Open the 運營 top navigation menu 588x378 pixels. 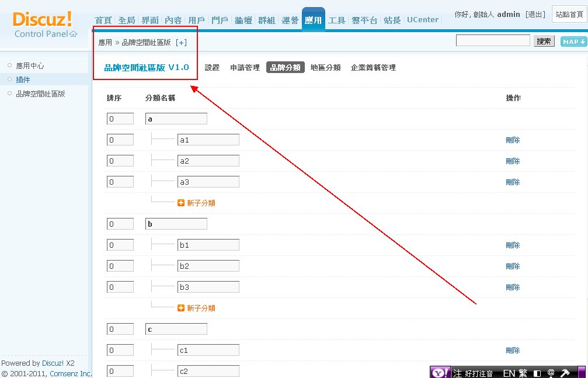(290, 20)
